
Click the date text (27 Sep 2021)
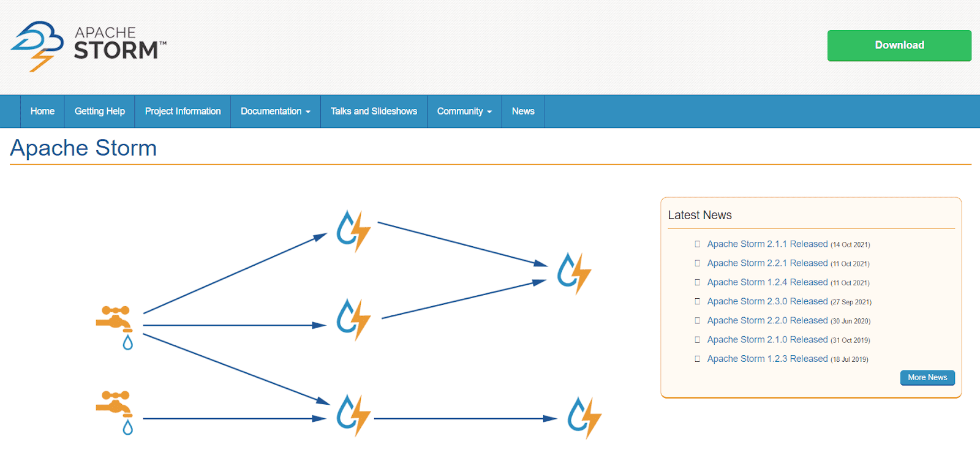851,302
